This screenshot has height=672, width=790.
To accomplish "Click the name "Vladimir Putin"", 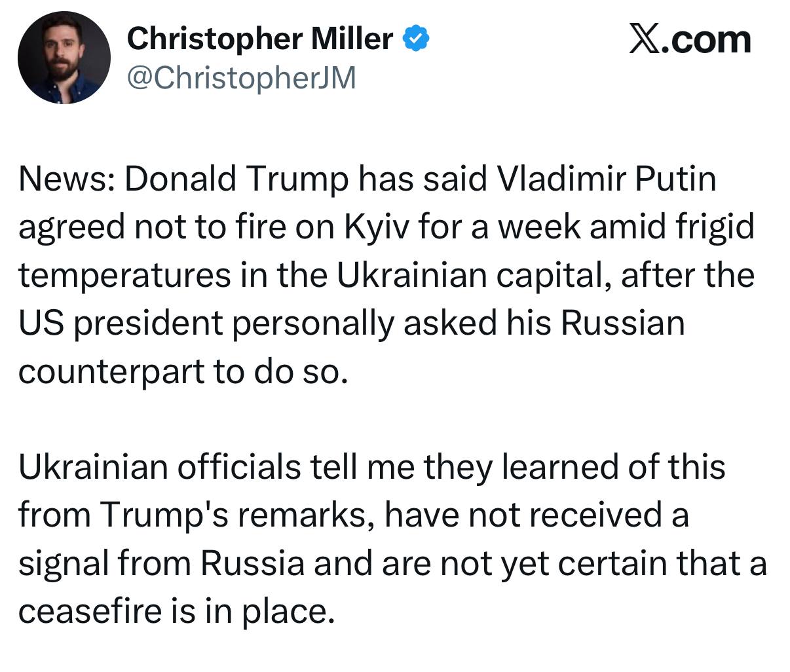I will (607, 179).
